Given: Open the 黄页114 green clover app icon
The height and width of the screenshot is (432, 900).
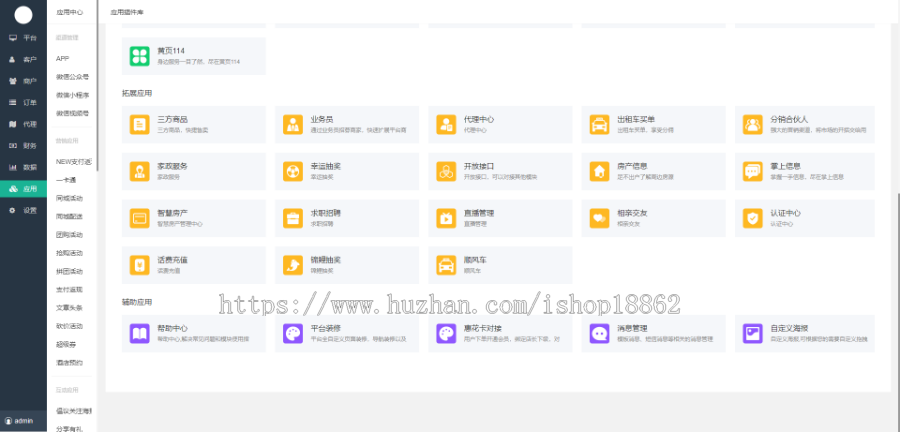Looking at the screenshot, I should tap(139, 56).
